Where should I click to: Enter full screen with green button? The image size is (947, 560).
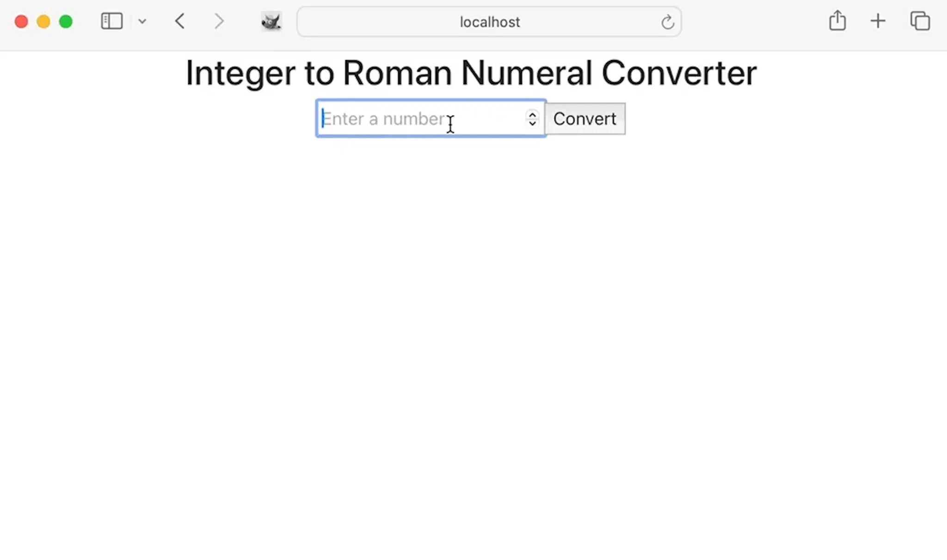[66, 22]
